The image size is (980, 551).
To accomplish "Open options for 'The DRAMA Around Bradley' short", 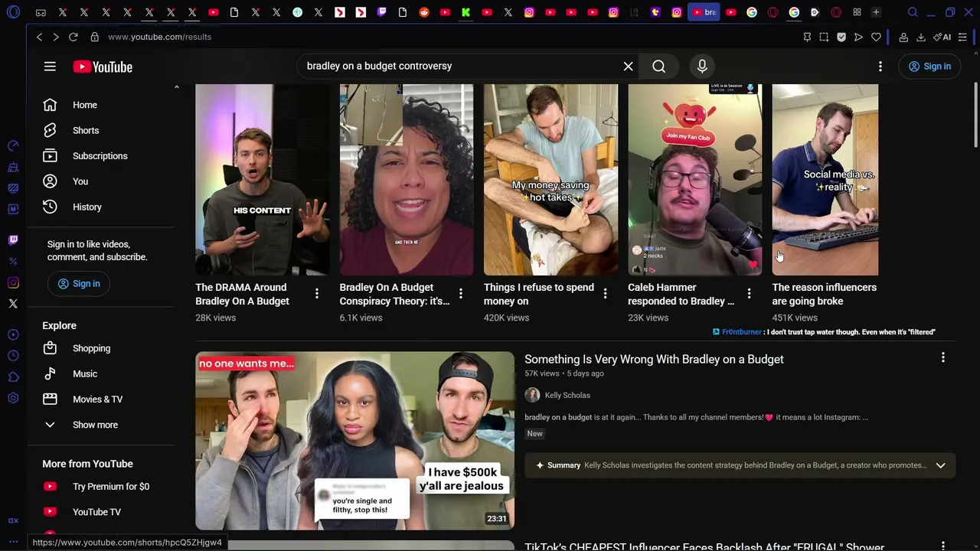I will click(317, 294).
